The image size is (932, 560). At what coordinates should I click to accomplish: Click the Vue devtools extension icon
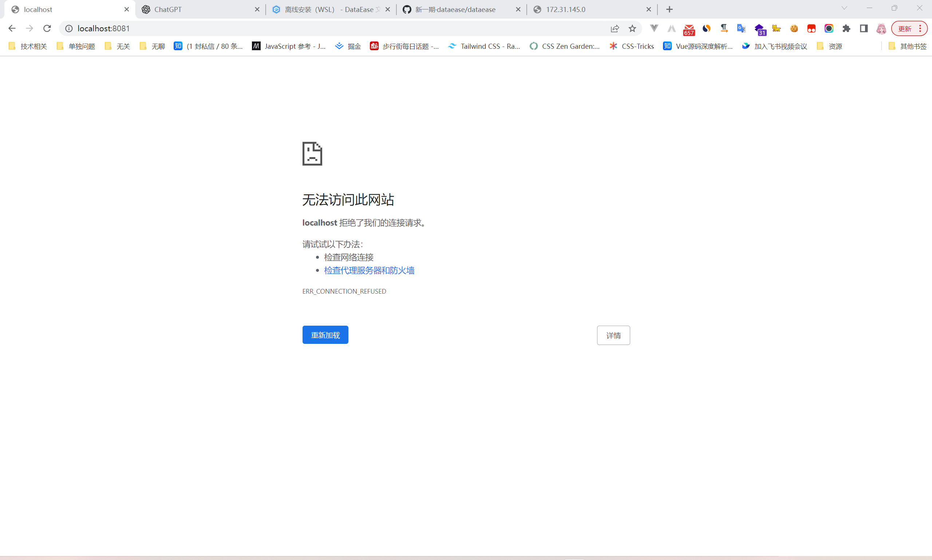(x=654, y=28)
